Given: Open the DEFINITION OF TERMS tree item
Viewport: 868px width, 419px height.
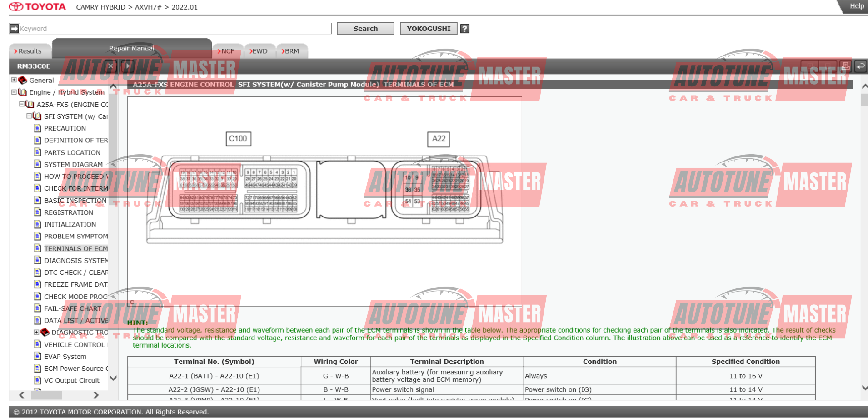Looking at the screenshot, I should (76, 141).
